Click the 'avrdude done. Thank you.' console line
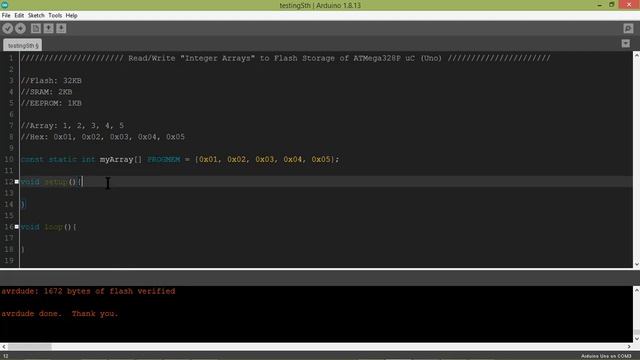This screenshot has height=360, width=640. [x=60, y=313]
